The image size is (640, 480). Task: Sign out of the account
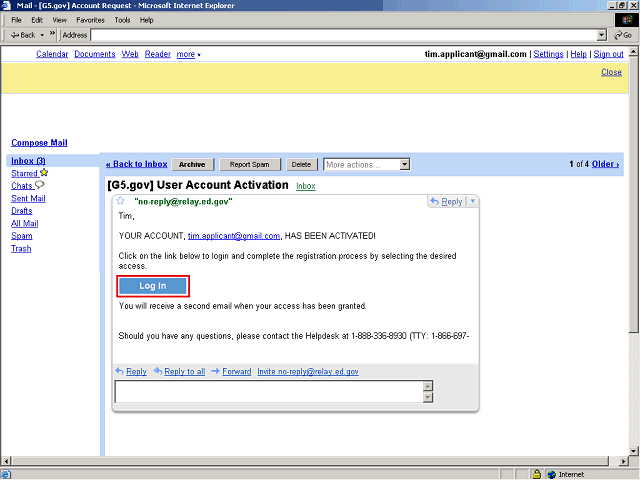coord(608,54)
